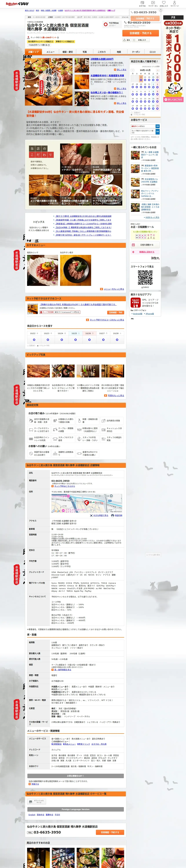This screenshot has height=868, width=186.
Task: Click the 日程を調整する calendar button
Action: tap(145, 245)
